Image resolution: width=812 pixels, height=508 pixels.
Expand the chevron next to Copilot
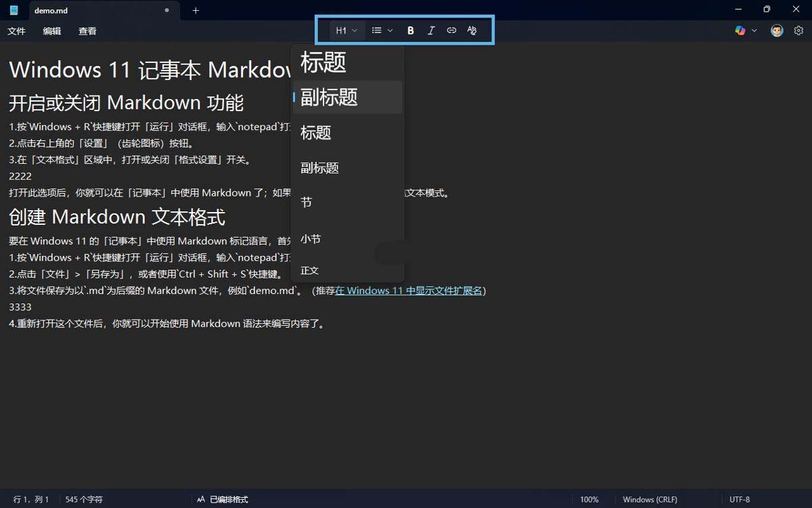click(x=754, y=30)
